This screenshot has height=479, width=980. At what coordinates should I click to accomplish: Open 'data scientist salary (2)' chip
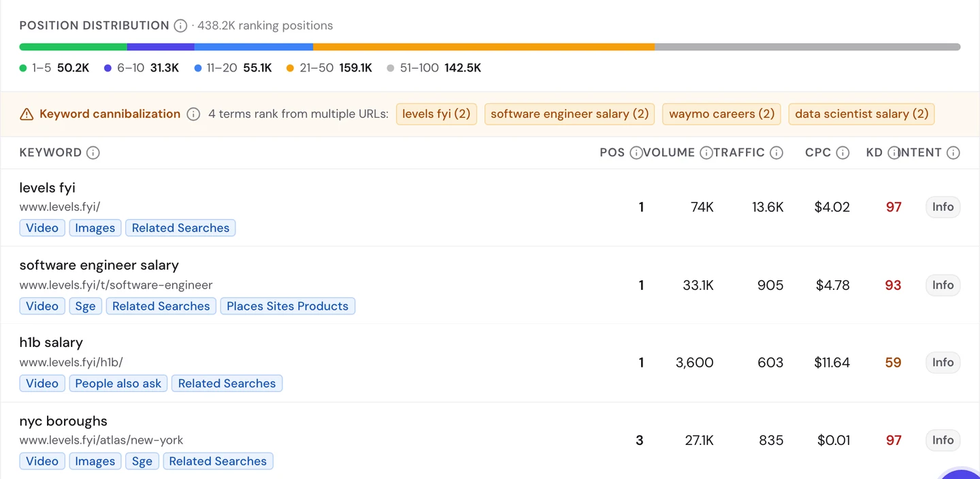point(862,114)
